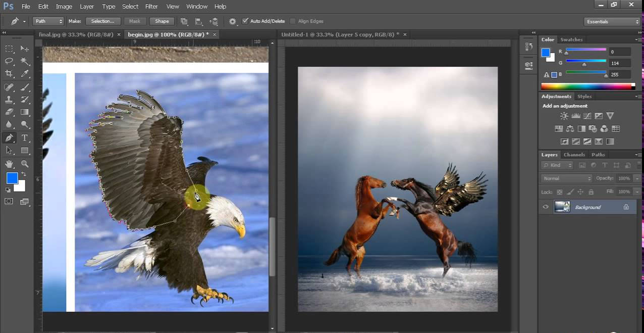Expand the layer blend mode dropdown

pos(566,178)
